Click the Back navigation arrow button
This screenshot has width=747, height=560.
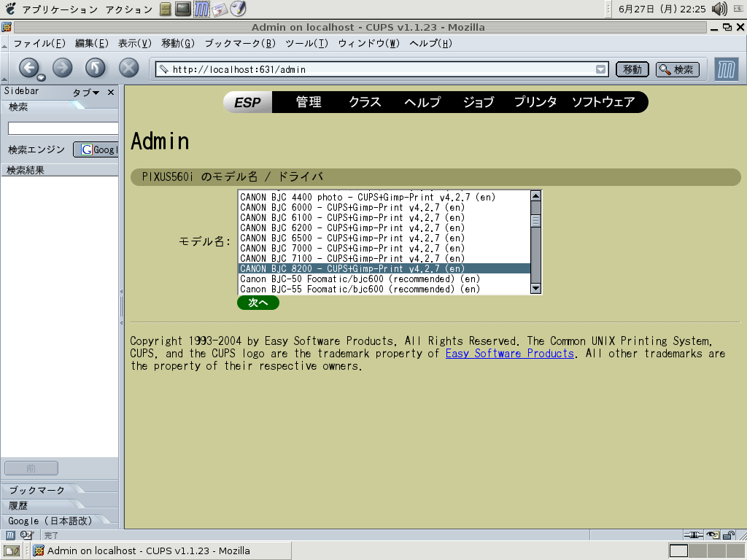pos(28,68)
